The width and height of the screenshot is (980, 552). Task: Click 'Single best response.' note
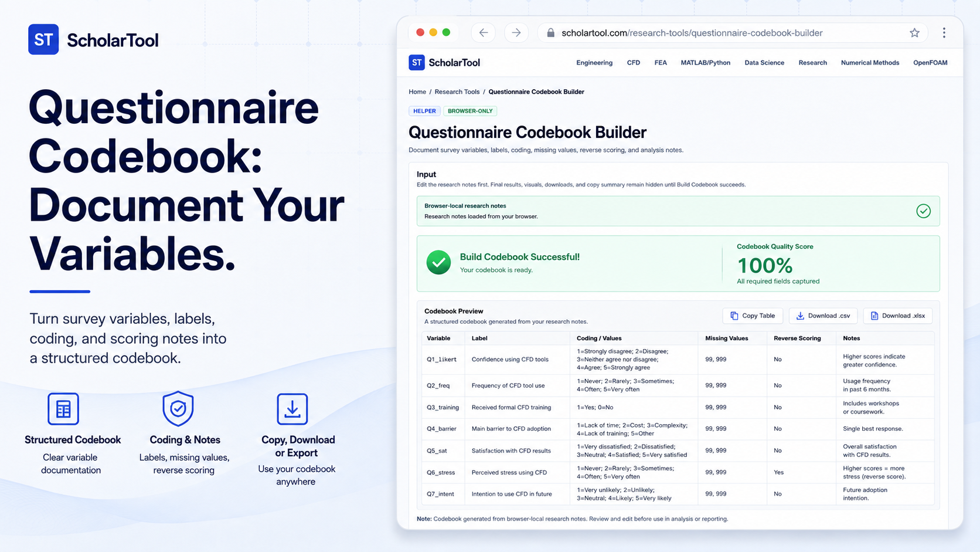873,429
